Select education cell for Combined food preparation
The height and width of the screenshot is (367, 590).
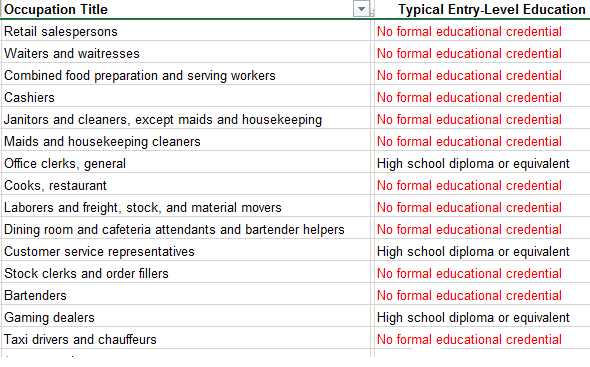(482, 75)
